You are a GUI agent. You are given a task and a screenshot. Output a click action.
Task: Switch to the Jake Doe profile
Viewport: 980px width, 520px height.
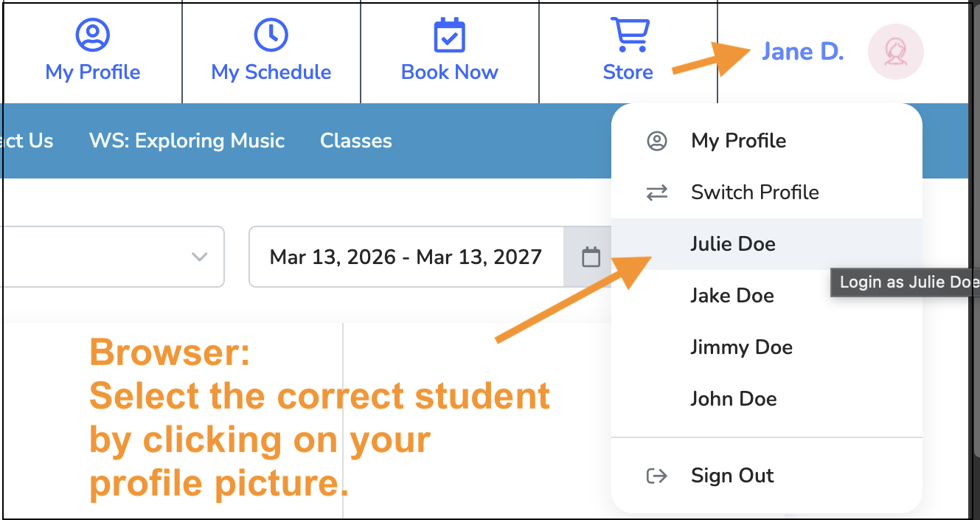(732, 296)
